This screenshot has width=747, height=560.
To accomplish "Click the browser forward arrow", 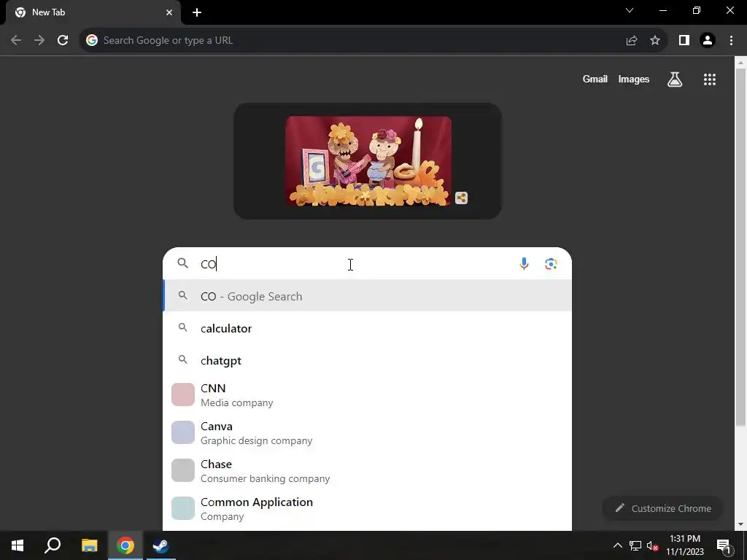I will click(x=39, y=41).
